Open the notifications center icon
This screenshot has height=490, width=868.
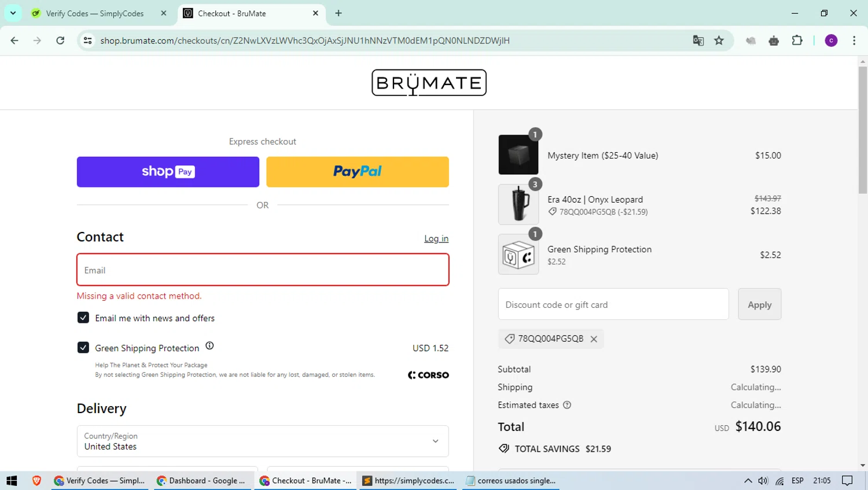(847, 481)
